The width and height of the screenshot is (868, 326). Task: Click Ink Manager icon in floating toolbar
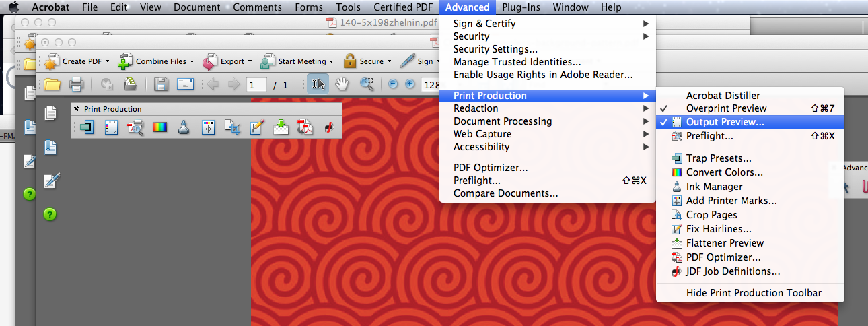184,127
